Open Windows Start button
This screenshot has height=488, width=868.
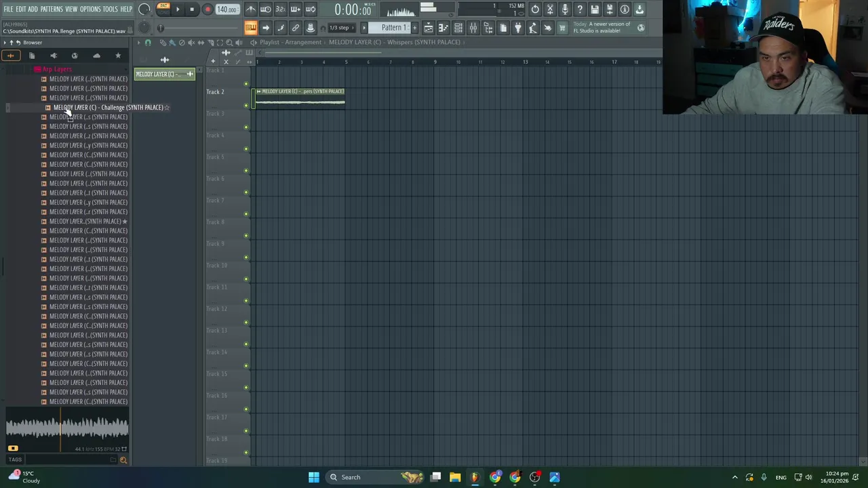coord(314,477)
